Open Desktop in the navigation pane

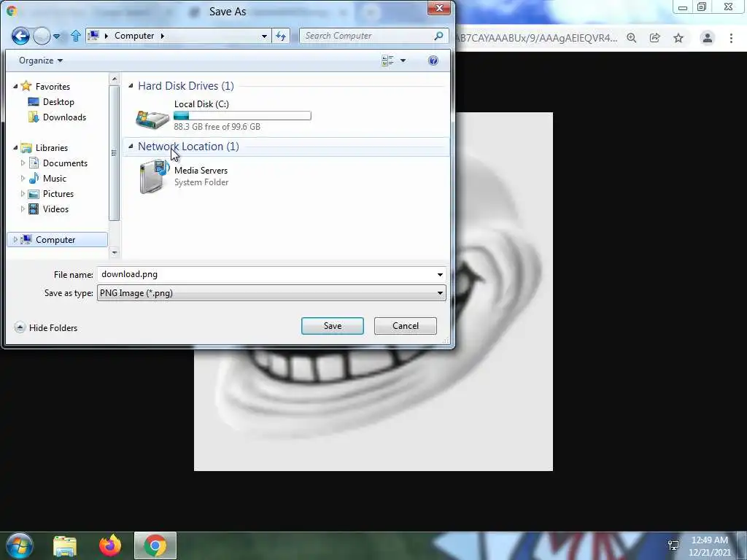[x=58, y=102]
